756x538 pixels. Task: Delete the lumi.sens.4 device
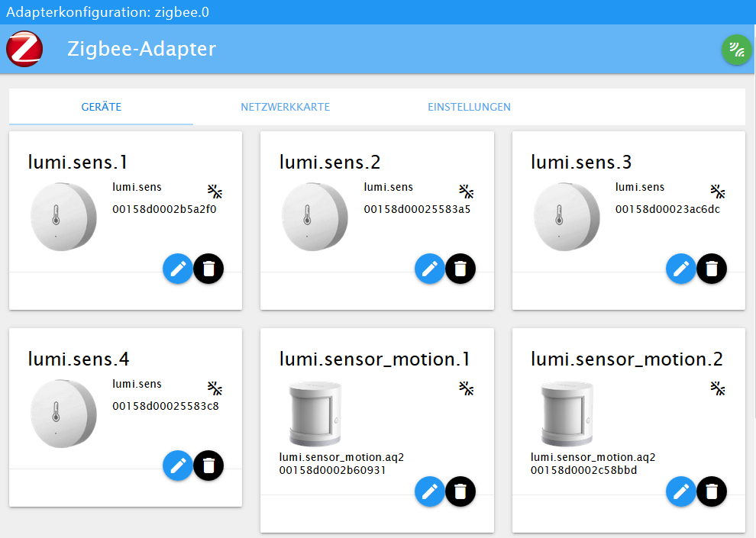click(208, 466)
